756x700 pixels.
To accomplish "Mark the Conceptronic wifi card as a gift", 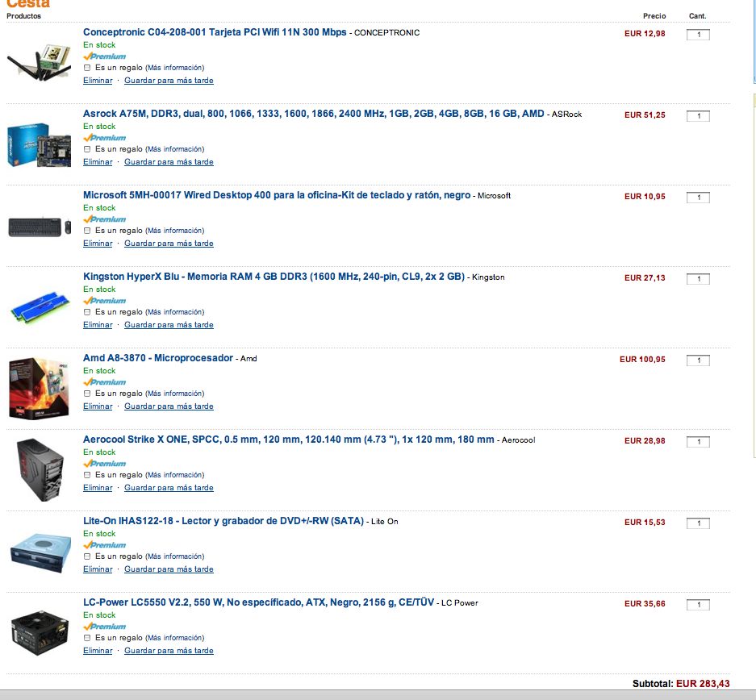I will pyautogui.click(x=87, y=68).
